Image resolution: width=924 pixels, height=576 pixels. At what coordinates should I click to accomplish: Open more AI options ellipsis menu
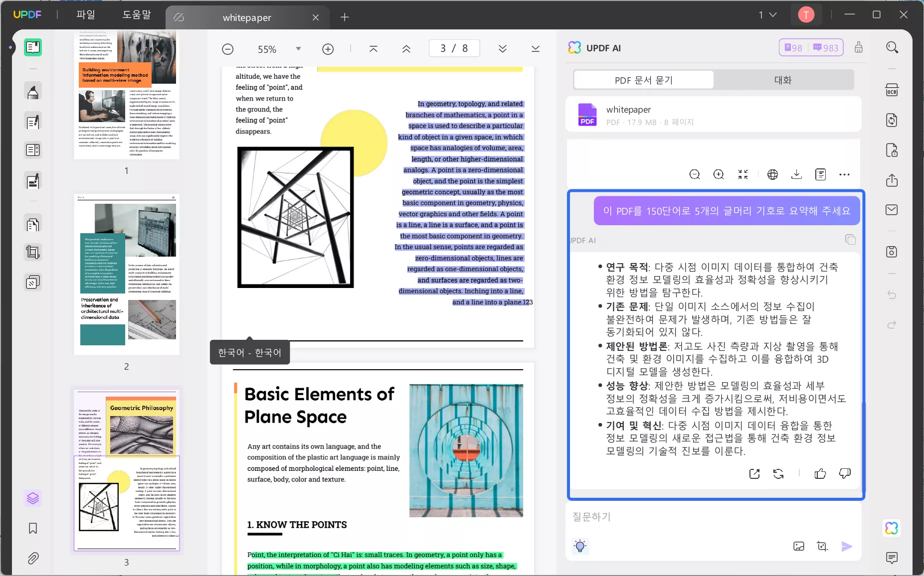[845, 174]
